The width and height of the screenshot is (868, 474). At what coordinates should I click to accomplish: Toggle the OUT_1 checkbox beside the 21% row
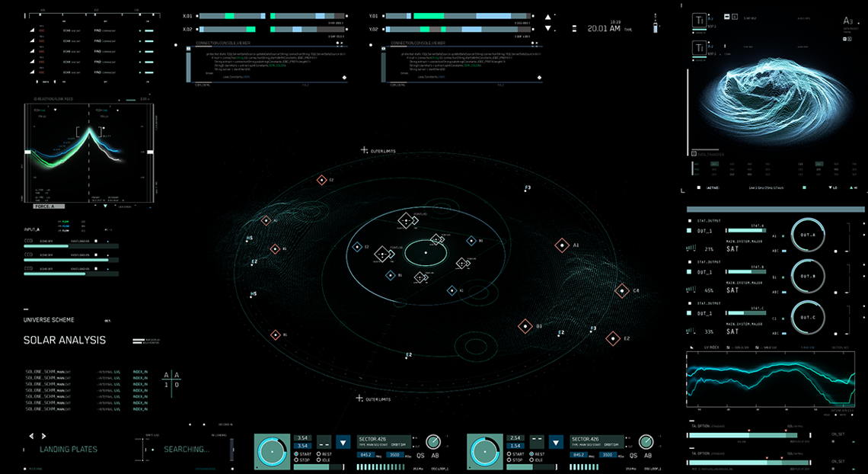coord(689,230)
